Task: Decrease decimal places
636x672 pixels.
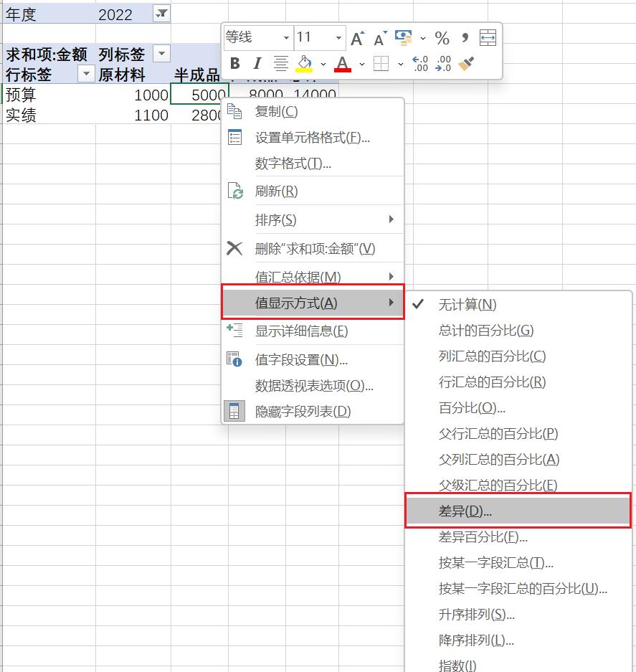Action: click(x=443, y=63)
